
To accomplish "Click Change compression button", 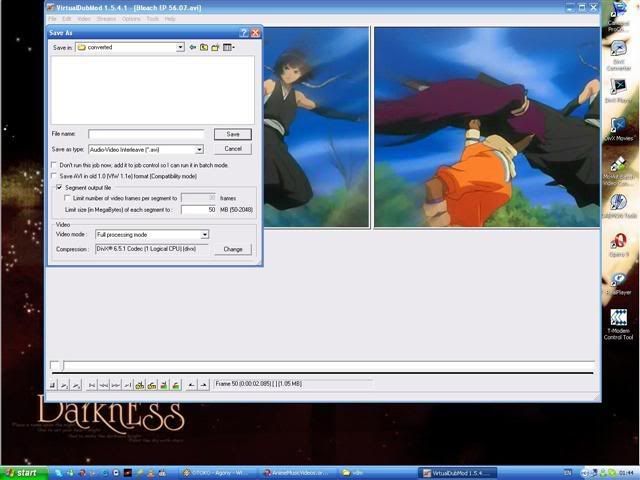I will click(233, 249).
